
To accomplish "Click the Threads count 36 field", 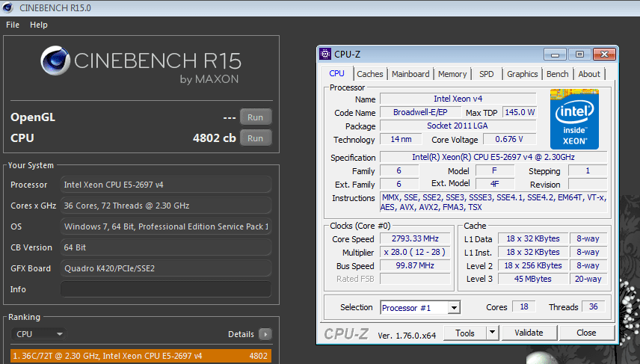I will point(593,307).
